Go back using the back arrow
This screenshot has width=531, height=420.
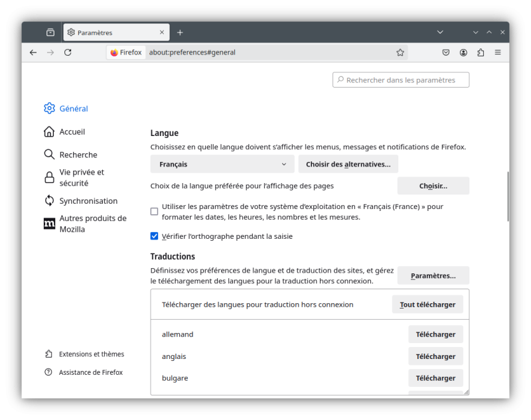tap(33, 52)
